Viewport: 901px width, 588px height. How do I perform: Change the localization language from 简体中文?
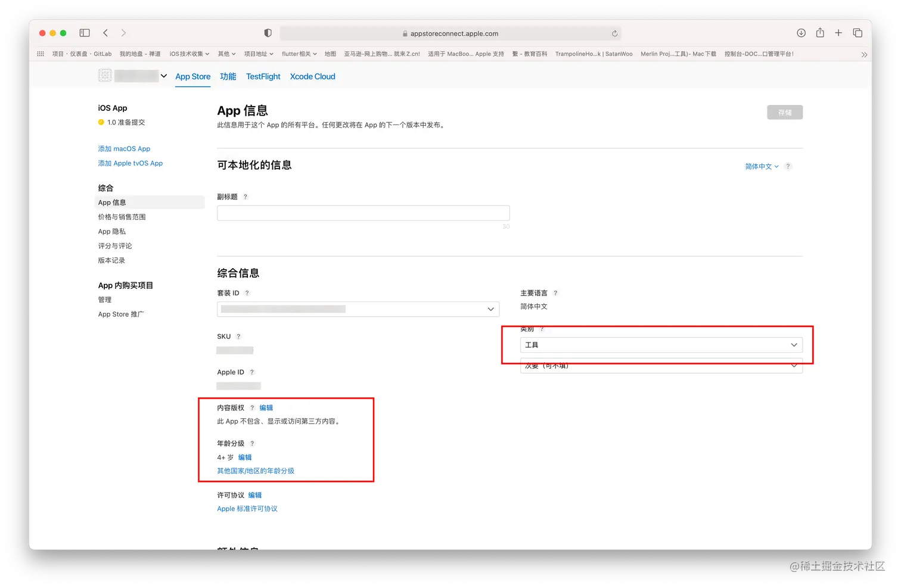click(762, 166)
